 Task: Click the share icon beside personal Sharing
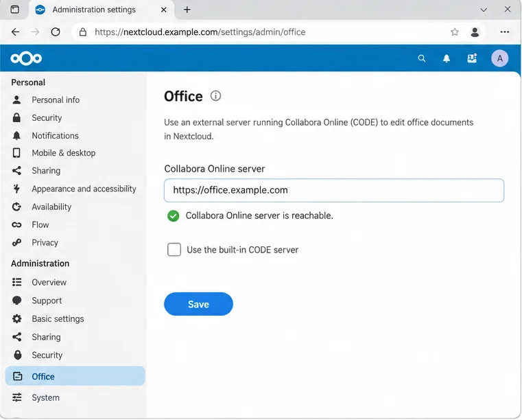click(x=16, y=170)
